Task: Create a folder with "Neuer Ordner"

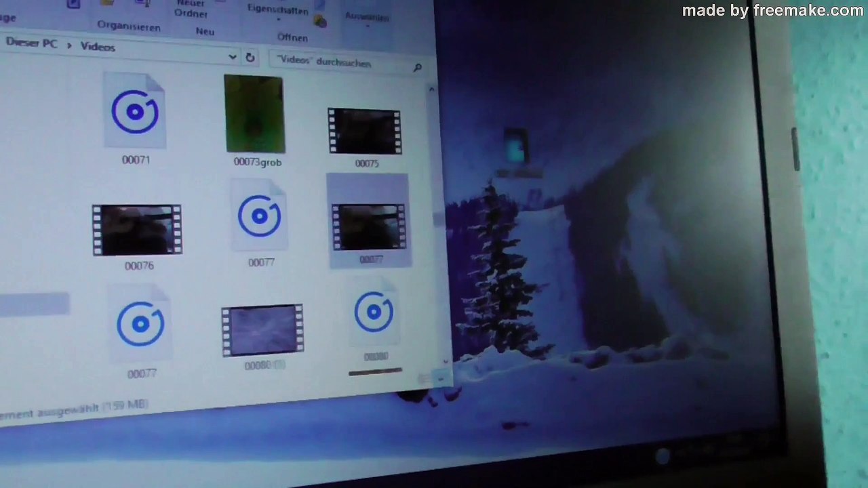Action: click(x=191, y=9)
